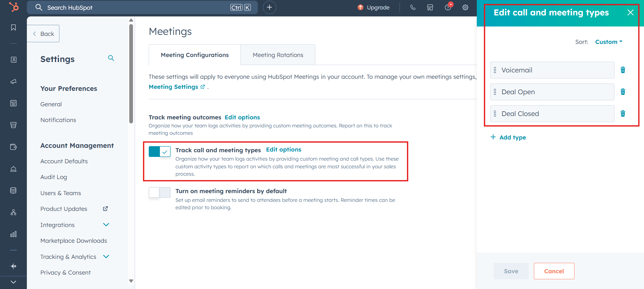Image resolution: width=644 pixels, height=289 pixels.
Task: Click Add type
Action: 508,137
